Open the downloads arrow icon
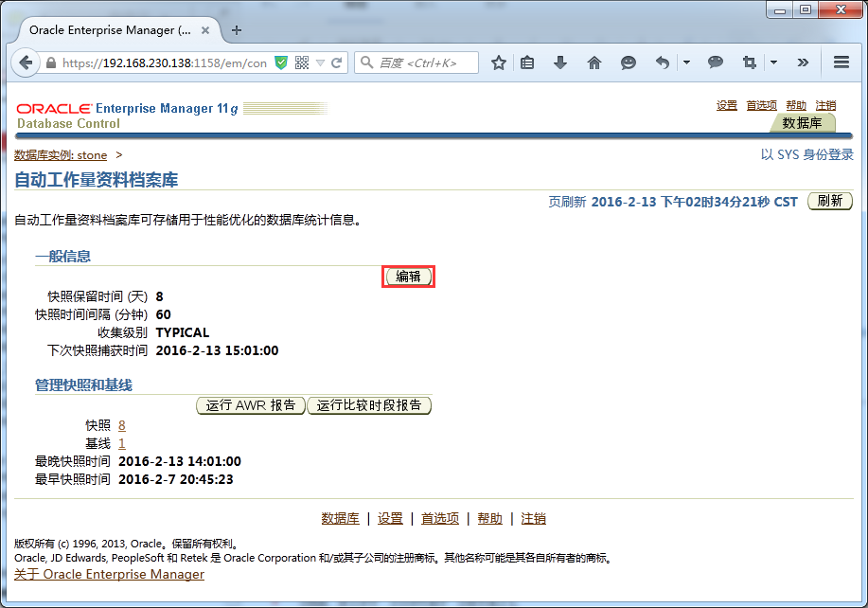 560,63
